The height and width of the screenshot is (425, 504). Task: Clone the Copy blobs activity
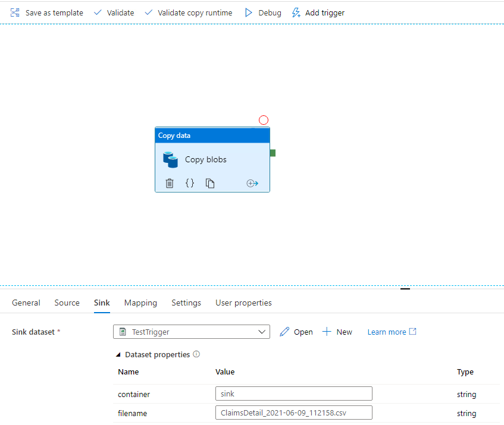pyautogui.click(x=210, y=183)
